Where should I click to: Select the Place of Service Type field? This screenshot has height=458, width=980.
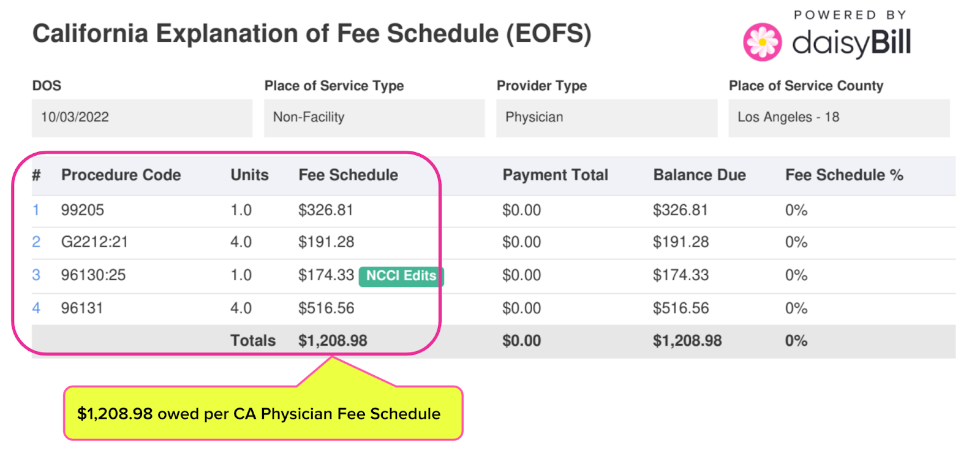374,118
